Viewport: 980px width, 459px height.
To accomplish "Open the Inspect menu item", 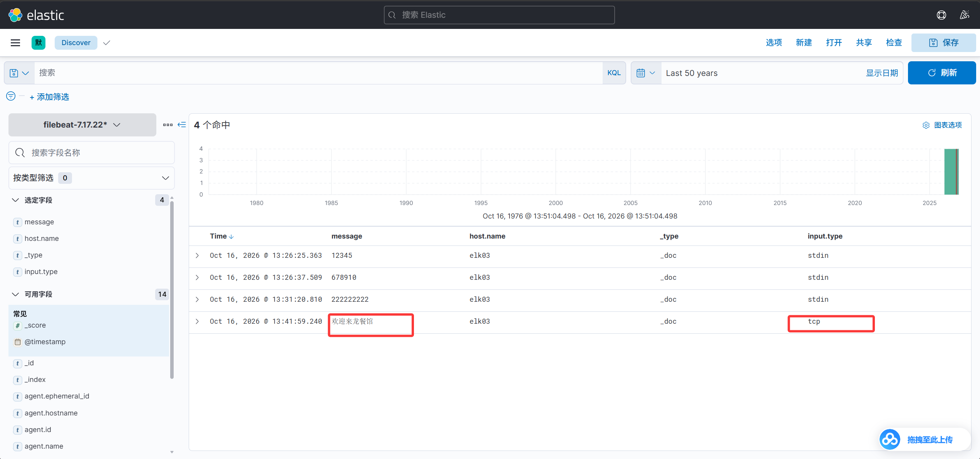I will (x=894, y=43).
